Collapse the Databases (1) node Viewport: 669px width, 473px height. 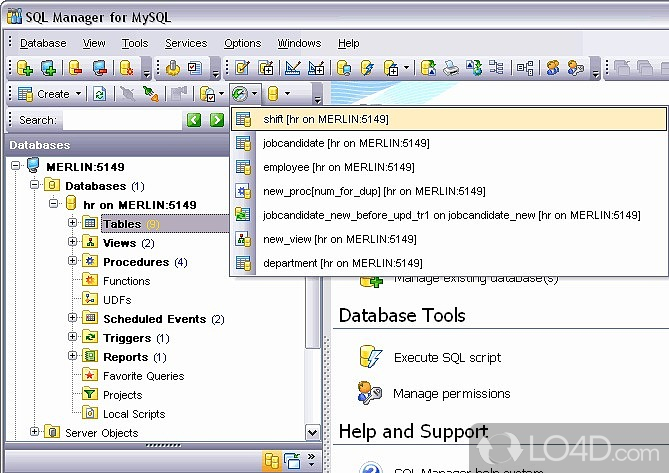[x=35, y=185]
